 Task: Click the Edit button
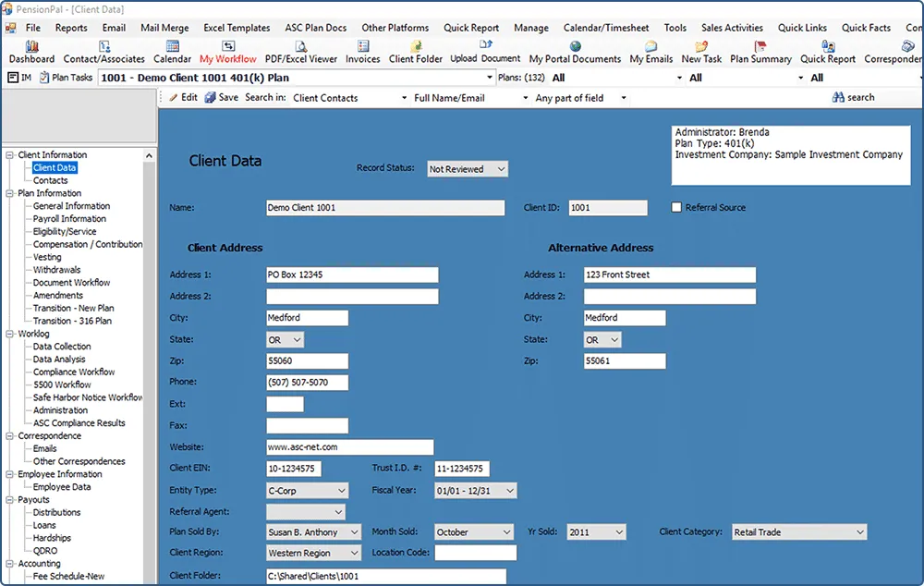point(183,97)
